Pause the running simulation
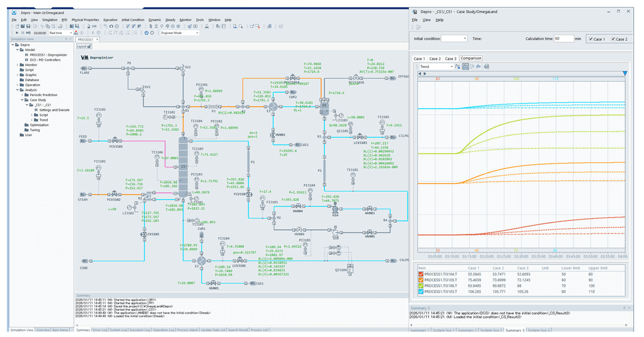644x337 pixels. pyautogui.click(x=22, y=33)
